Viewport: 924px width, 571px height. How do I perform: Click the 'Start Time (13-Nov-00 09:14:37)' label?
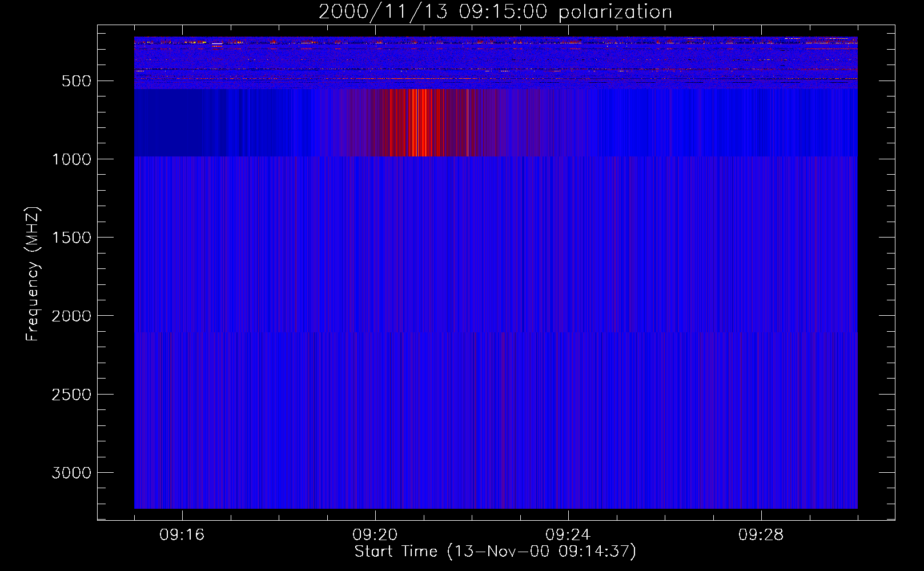(495, 552)
